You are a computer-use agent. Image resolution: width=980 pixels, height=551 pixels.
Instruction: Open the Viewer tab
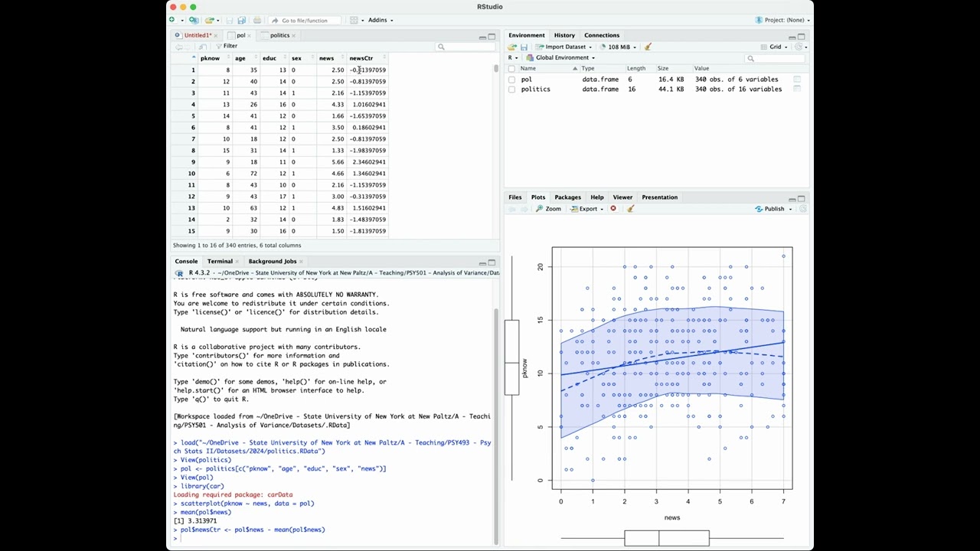[x=622, y=197]
